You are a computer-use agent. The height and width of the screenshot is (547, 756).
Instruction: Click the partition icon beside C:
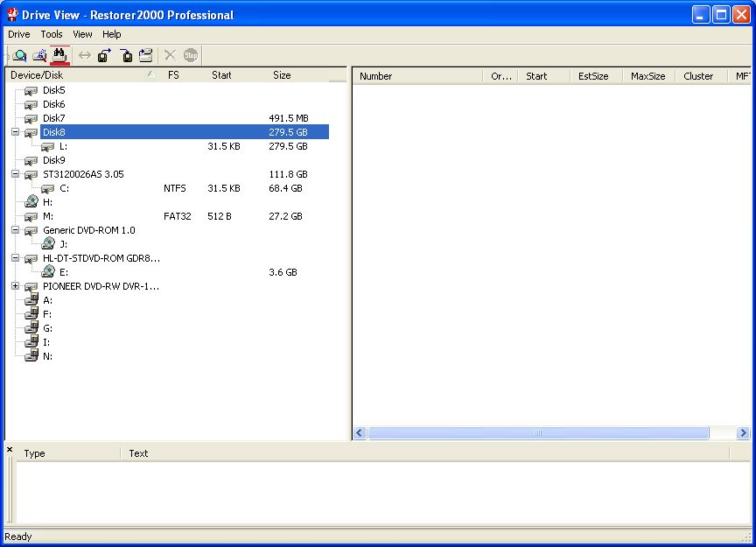48,188
